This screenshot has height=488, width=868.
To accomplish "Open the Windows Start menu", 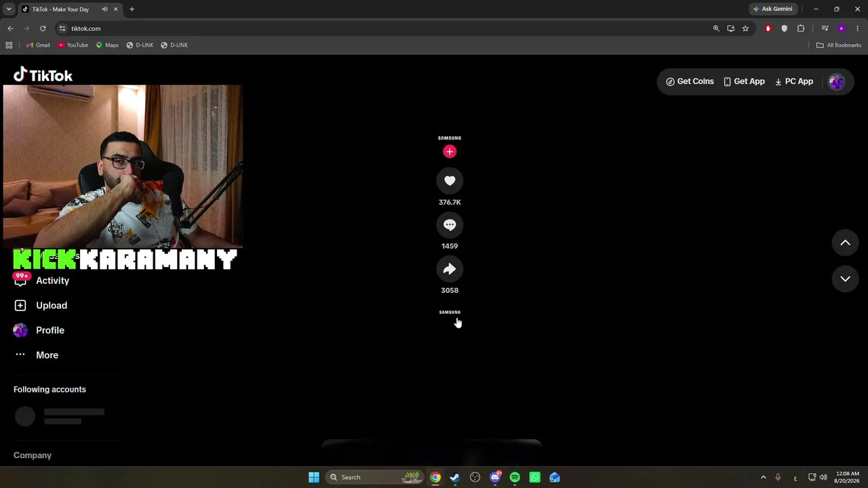I will 313,477.
